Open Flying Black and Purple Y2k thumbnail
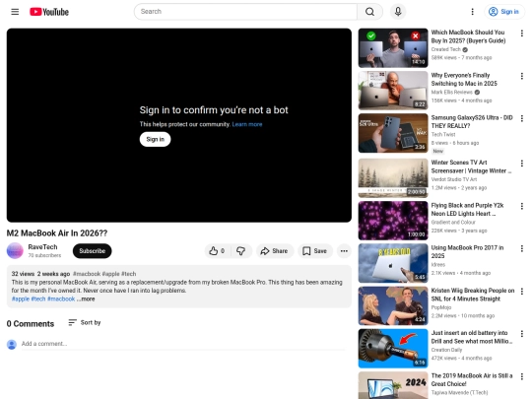 tap(393, 221)
